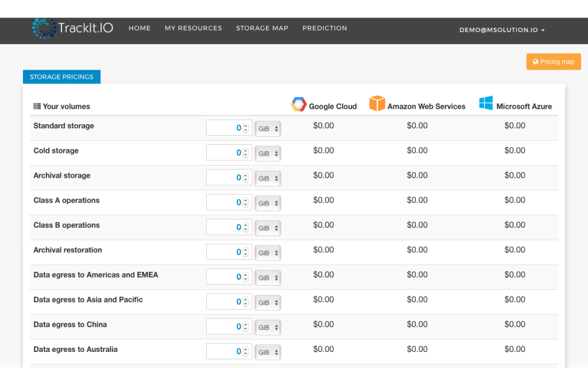Select the STORAGE PRICINGS tab
Viewport: 588px width, 368px height.
(x=61, y=77)
